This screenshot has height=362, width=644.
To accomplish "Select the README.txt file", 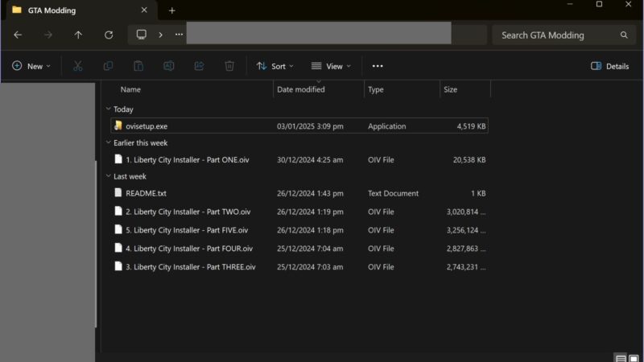I will (146, 193).
